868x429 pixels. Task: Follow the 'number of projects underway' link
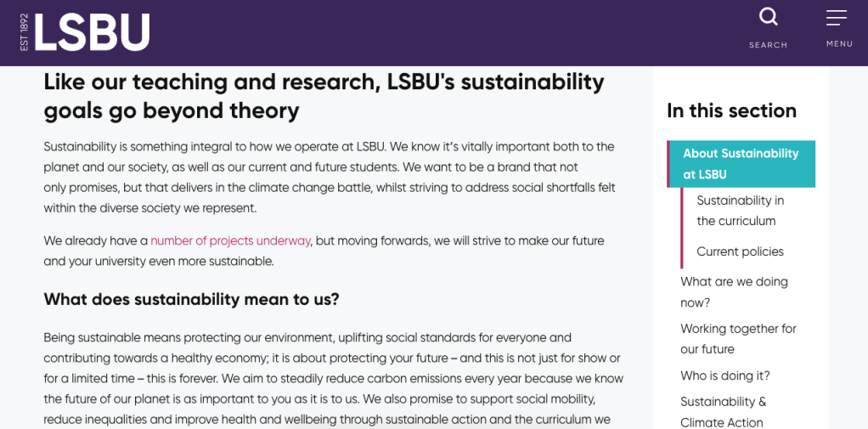[230, 240]
